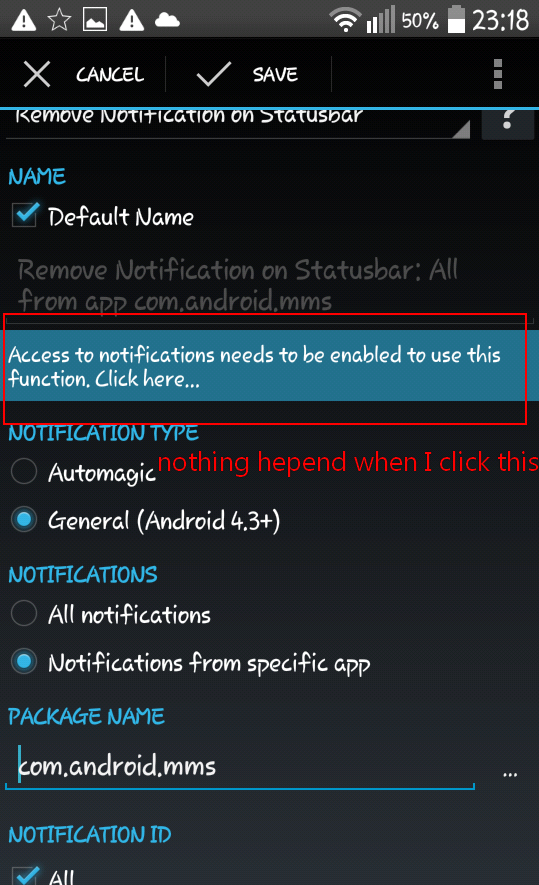Tap the Access to notifications banner

pos(269,366)
